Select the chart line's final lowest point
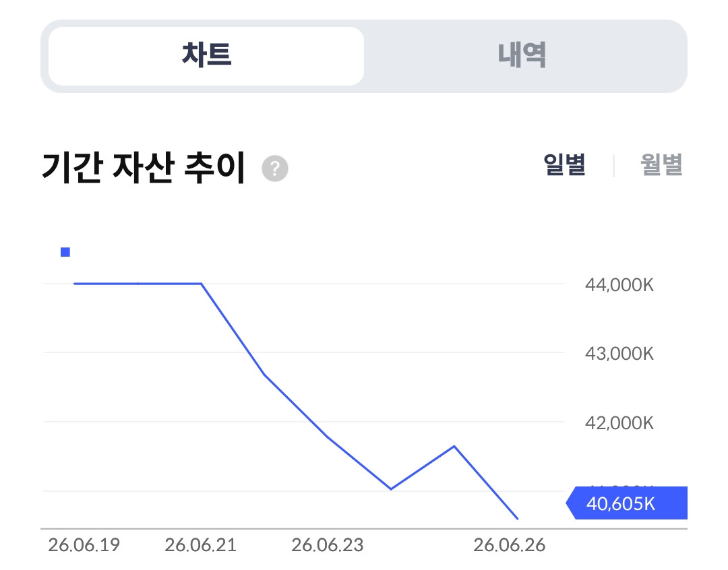 click(x=517, y=519)
